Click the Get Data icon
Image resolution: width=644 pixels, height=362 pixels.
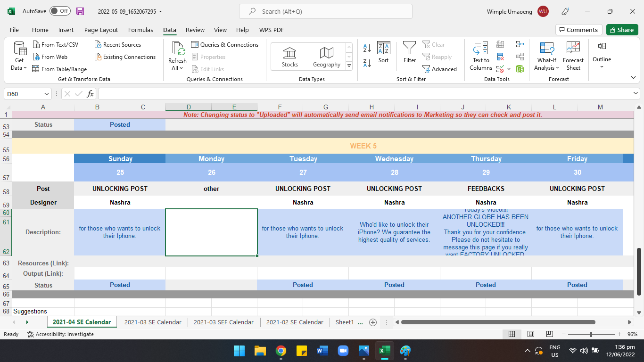(20, 49)
